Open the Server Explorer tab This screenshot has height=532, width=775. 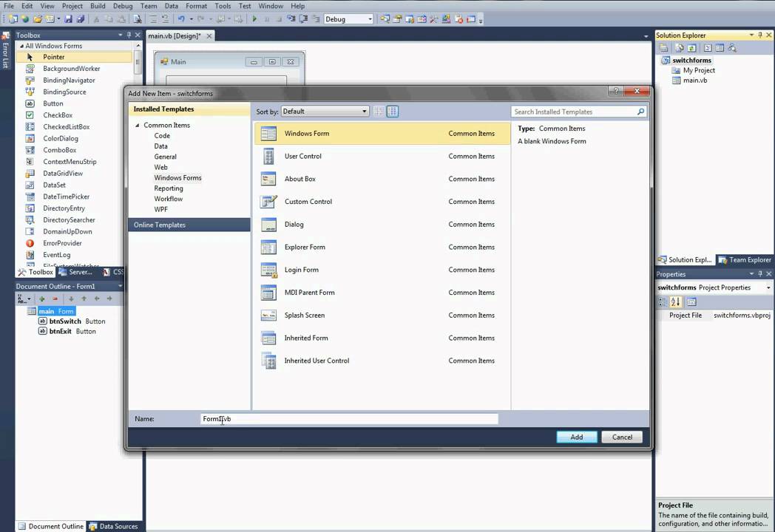(x=75, y=272)
